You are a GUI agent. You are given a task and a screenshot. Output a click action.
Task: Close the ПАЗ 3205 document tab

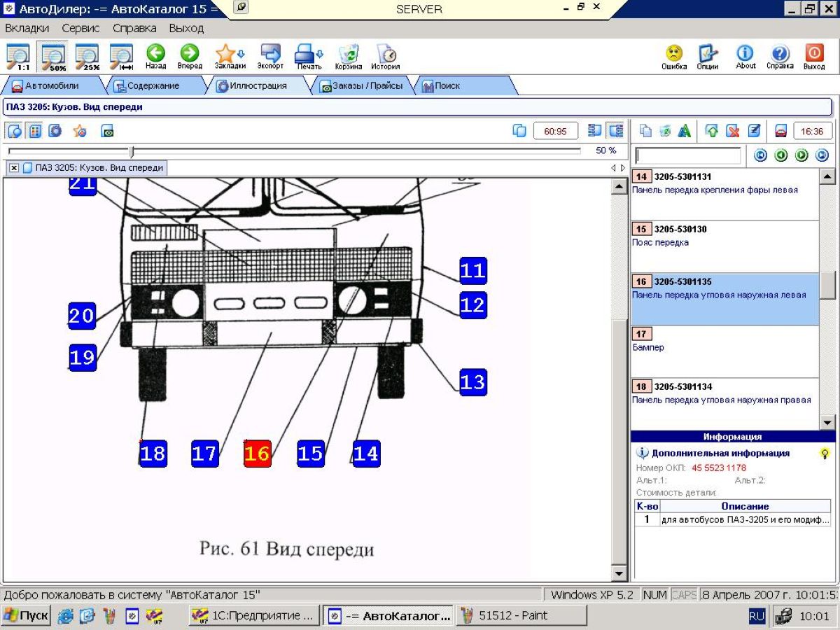tap(14, 168)
